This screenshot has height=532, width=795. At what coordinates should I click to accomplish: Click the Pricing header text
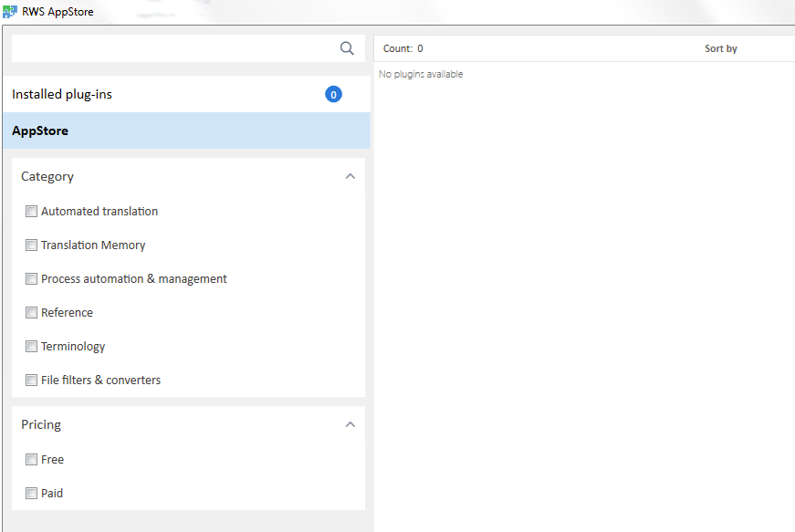(x=41, y=424)
